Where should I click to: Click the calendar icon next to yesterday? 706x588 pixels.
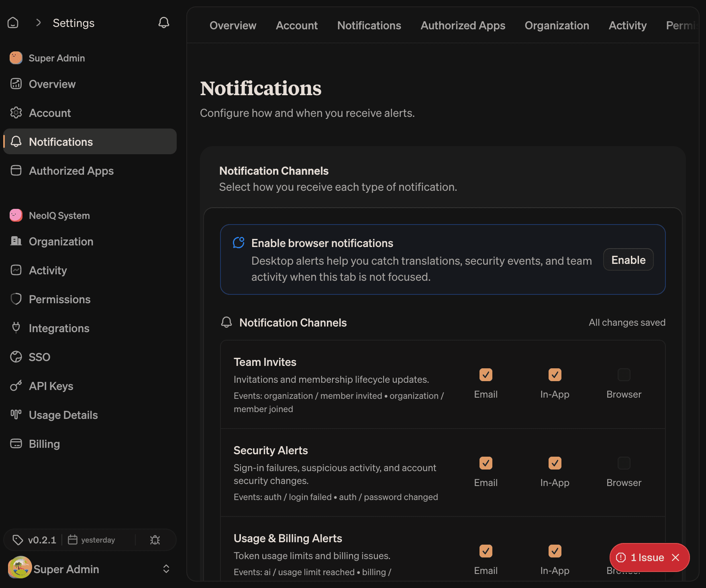click(x=72, y=539)
